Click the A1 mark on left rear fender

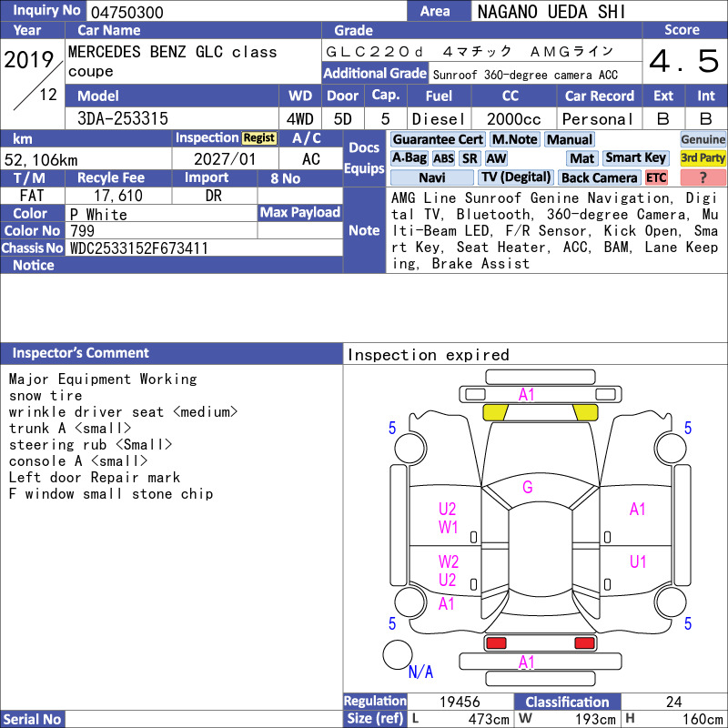446,604
